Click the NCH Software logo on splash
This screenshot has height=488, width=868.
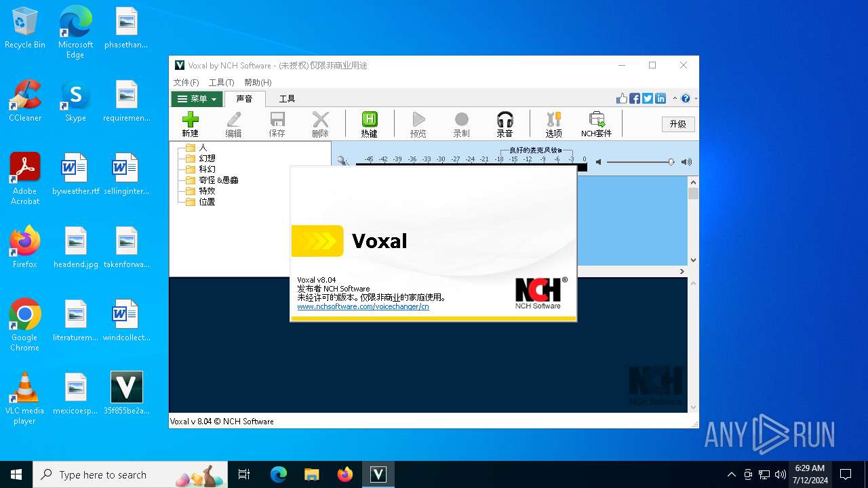click(x=540, y=293)
